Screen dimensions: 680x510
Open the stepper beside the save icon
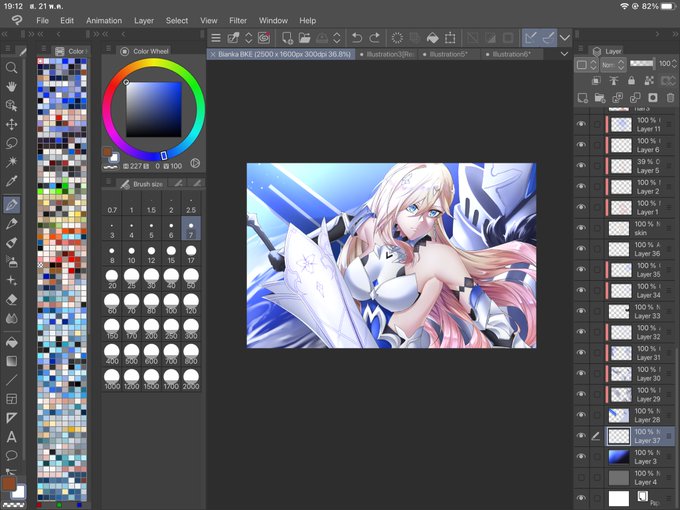337,38
